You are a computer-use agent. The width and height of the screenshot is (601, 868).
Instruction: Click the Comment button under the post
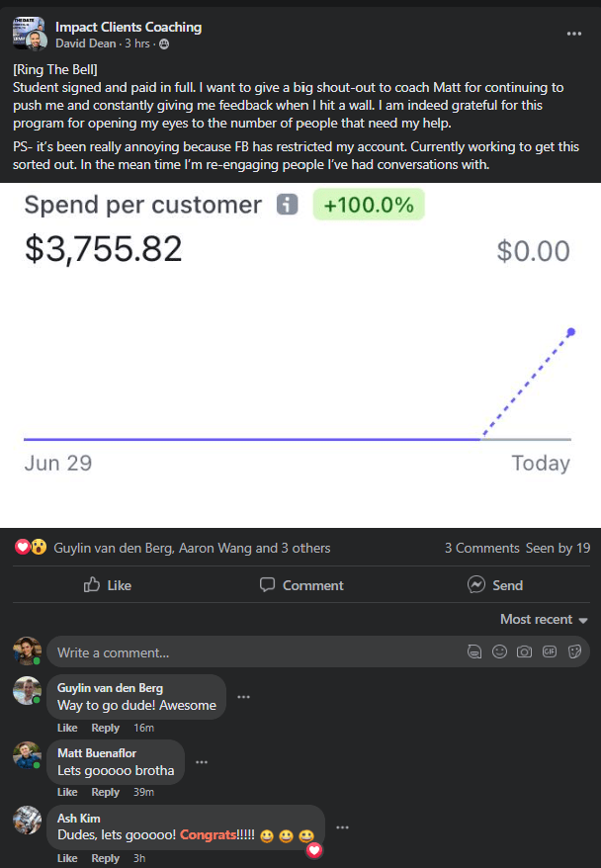click(301, 585)
